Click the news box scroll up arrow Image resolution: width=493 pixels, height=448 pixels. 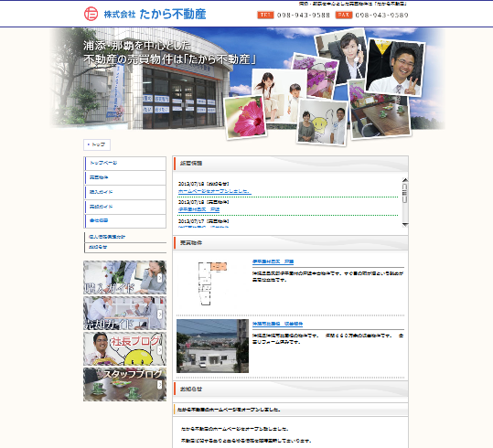click(405, 180)
